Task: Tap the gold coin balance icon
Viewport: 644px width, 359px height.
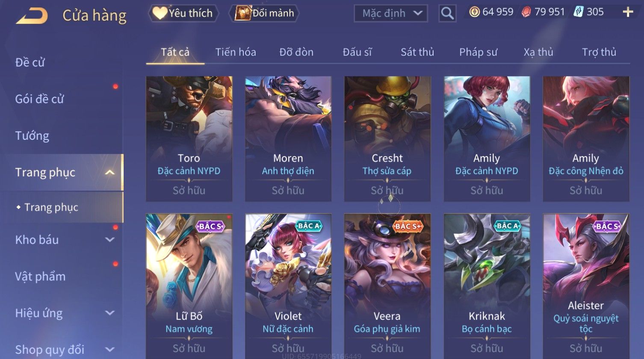Action: 474,12
